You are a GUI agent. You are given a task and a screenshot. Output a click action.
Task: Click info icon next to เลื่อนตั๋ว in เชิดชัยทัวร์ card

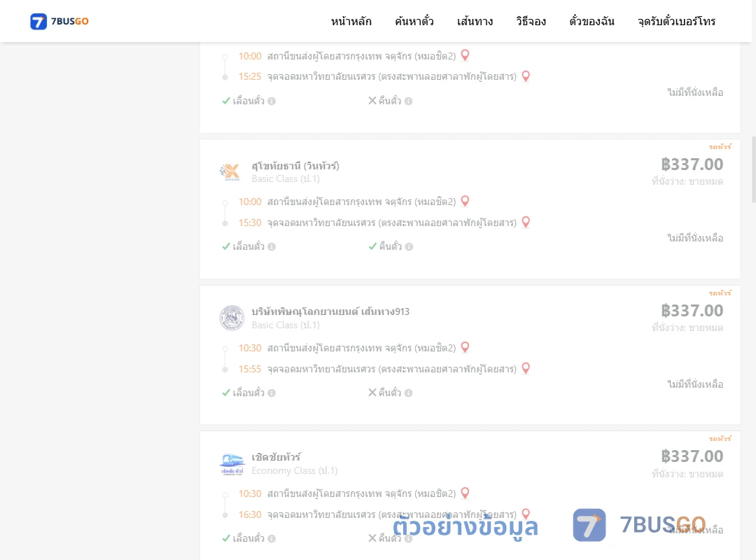(272, 539)
